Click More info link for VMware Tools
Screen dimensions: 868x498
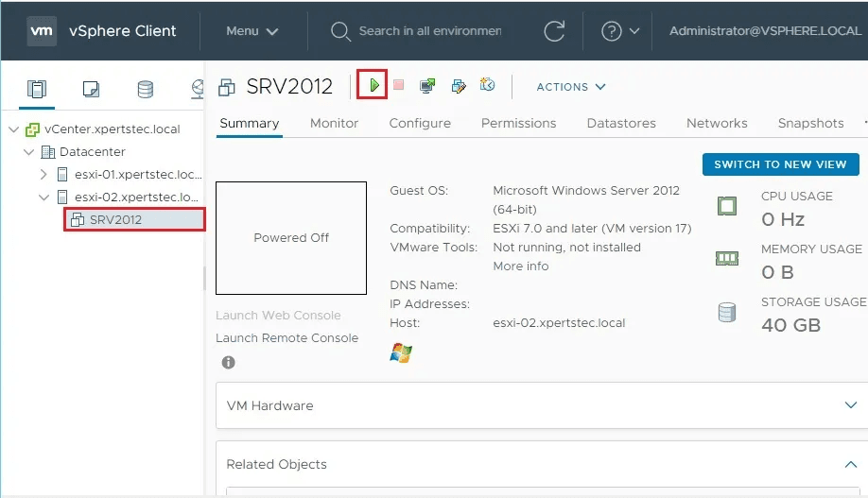pyautogui.click(x=520, y=266)
